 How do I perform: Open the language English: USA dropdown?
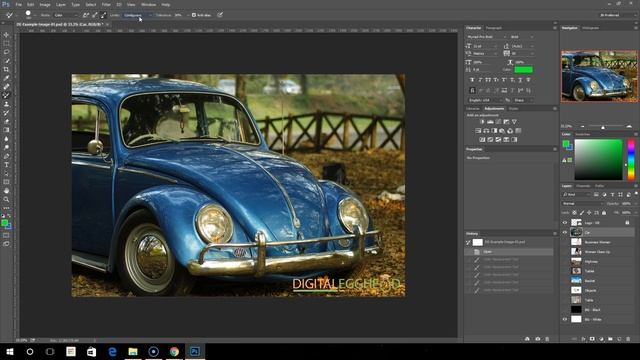point(486,100)
